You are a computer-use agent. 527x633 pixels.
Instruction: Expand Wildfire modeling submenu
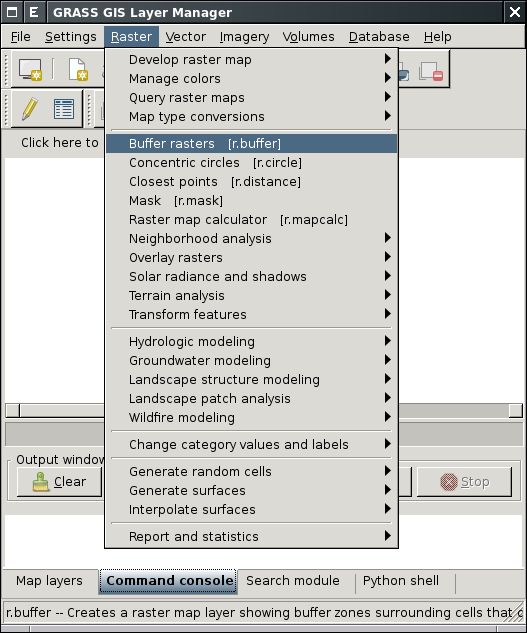click(x=251, y=417)
